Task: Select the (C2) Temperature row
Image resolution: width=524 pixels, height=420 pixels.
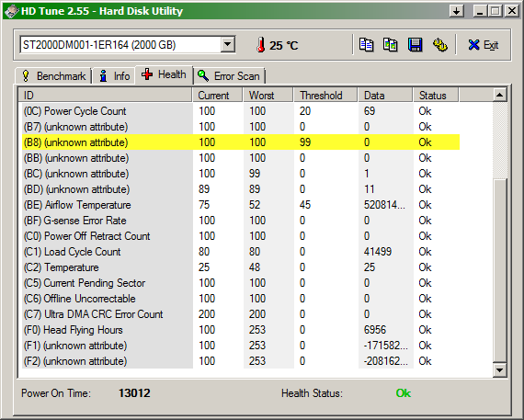Action: coord(241,267)
